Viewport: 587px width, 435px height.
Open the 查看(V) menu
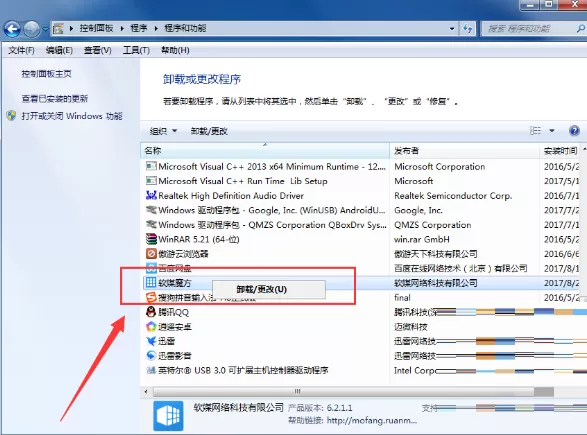coord(98,50)
